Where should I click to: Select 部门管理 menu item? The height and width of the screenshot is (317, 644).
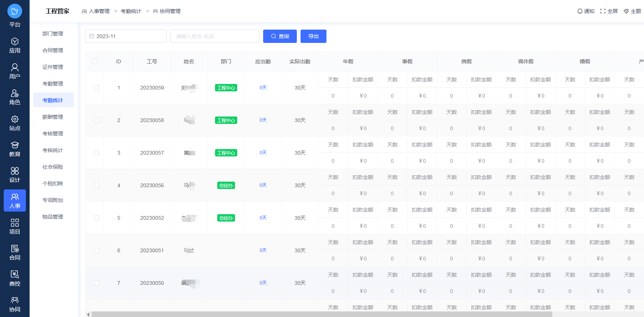pyautogui.click(x=53, y=34)
